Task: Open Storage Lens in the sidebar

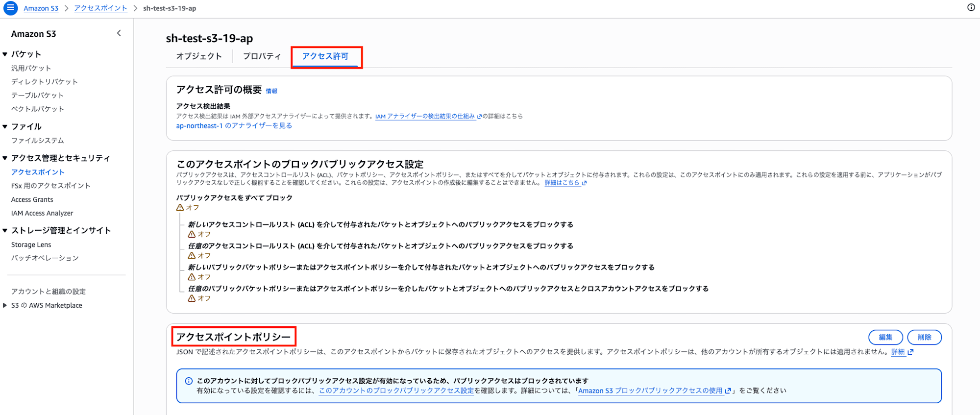Action: click(31, 244)
